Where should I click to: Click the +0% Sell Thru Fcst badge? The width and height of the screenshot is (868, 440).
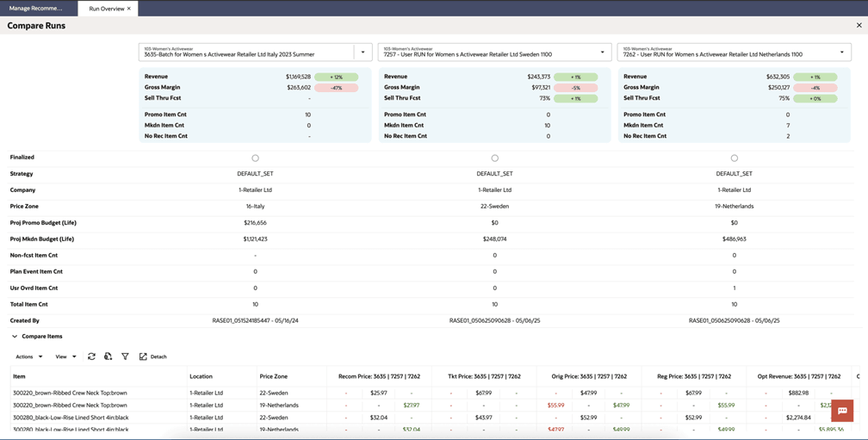(815, 98)
